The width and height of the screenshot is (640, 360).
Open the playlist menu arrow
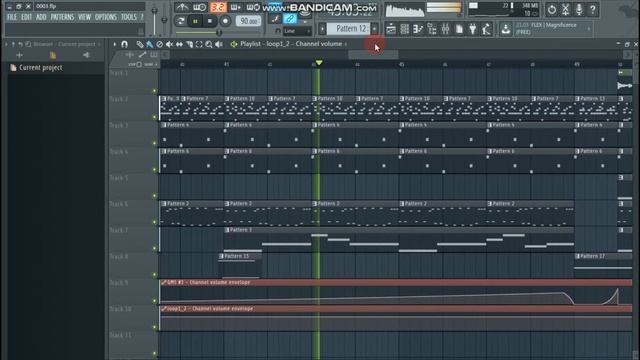115,44
